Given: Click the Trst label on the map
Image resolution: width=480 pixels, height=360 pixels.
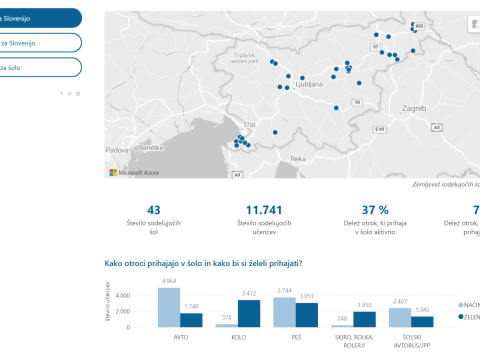Looking at the screenshot, I should [x=249, y=125].
